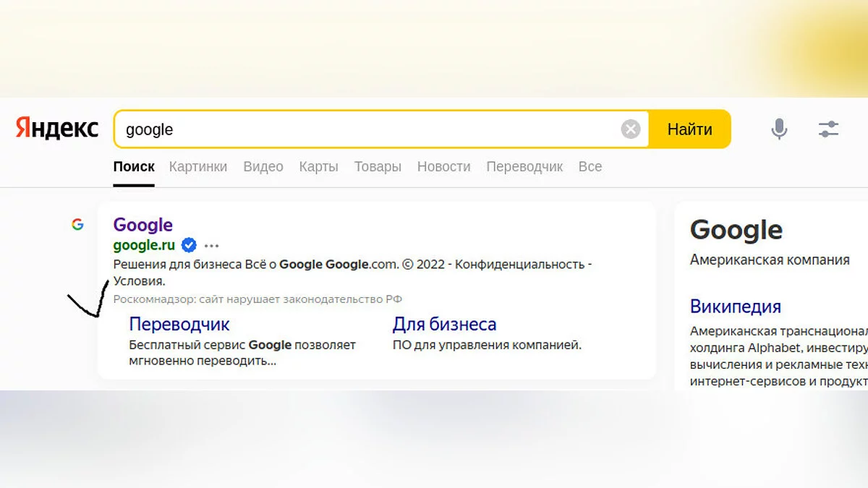868x488 pixels.
Task: Click the Yandex logo
Action: (x=57, y=129)
